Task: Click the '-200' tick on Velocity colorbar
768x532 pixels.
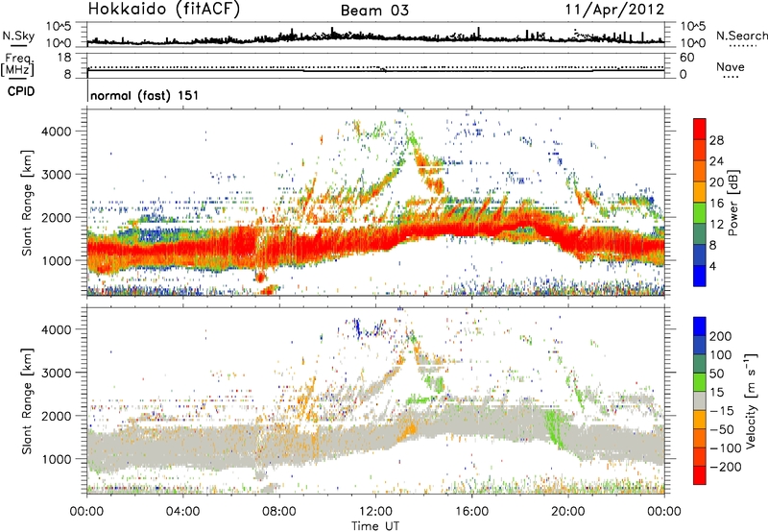Action: point(724,467)
